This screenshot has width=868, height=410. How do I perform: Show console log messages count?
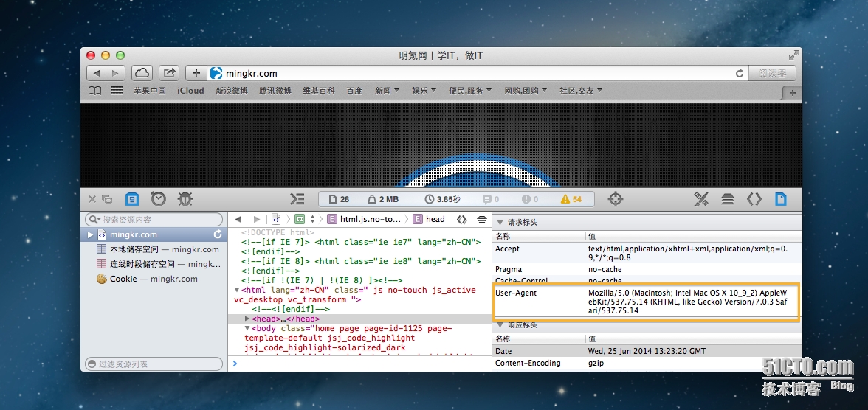(x=490, y=199)
